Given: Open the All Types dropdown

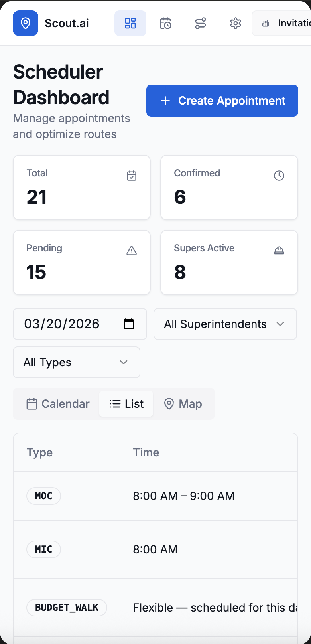Looking at the screenshot, I should [76, 362].
